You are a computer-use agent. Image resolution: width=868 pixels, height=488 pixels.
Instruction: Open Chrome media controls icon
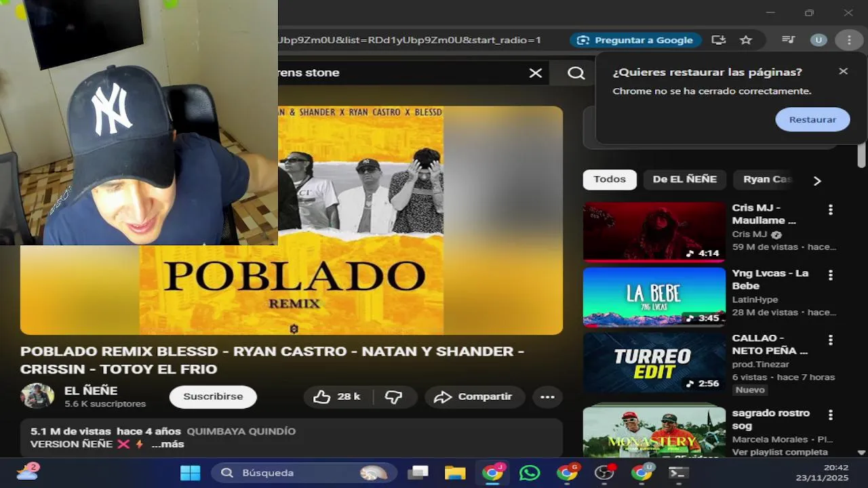coord(788,40)
